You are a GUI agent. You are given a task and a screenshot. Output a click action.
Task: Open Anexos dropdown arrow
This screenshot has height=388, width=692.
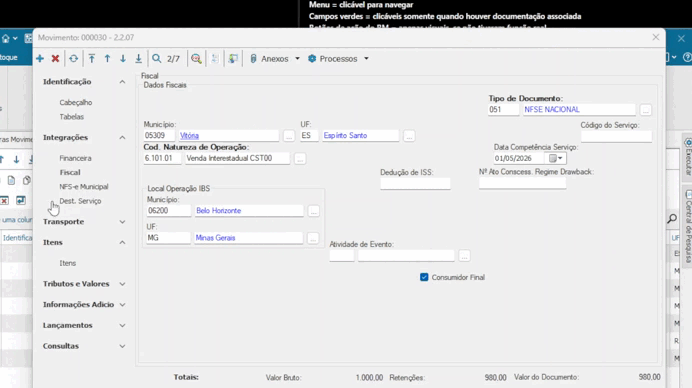[x=297, y=59]
